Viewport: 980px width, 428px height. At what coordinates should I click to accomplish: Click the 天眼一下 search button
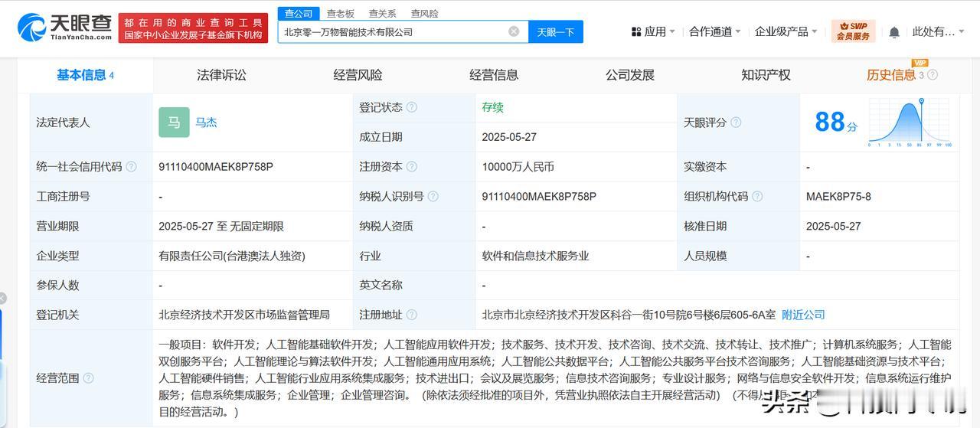[x=556, y=31]
